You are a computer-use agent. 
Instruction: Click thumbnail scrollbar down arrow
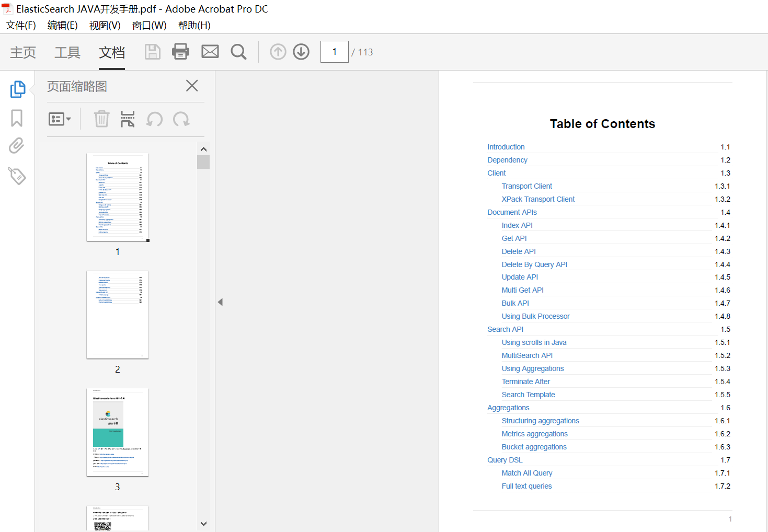(x=203, y=524)
